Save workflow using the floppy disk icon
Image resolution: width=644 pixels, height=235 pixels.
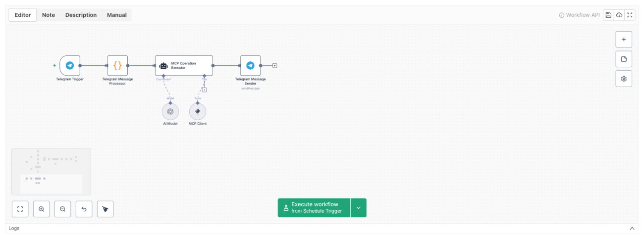point(608,15)
